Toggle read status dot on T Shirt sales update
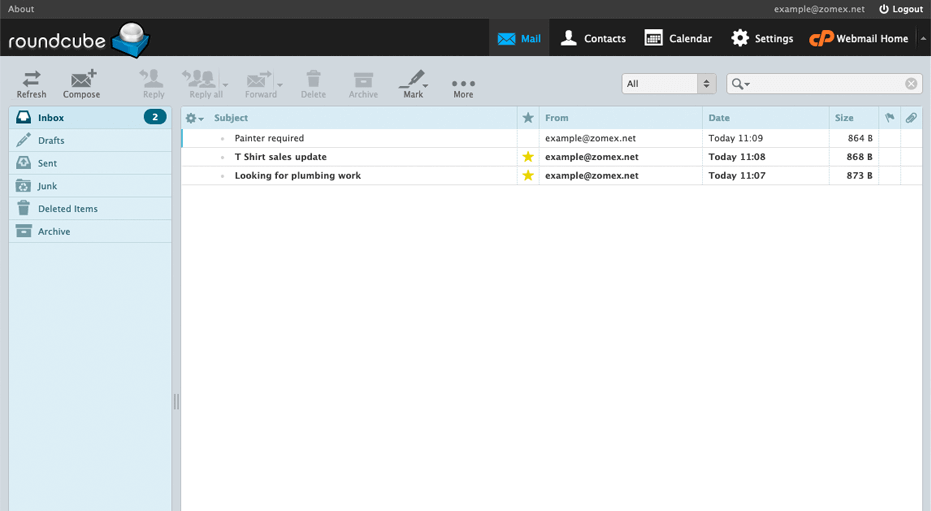 pos(223,157)
